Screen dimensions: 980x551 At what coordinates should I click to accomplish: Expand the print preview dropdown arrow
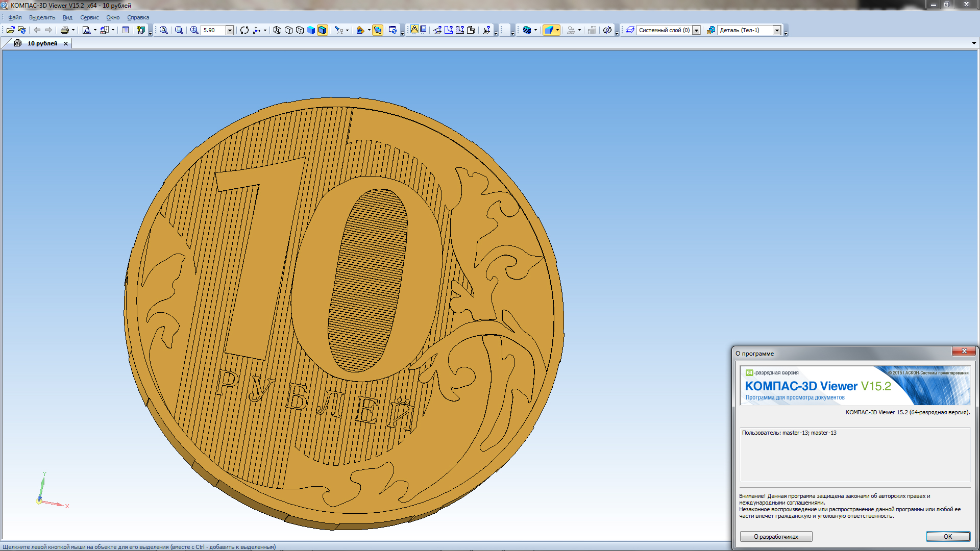[x=95, y=30]
